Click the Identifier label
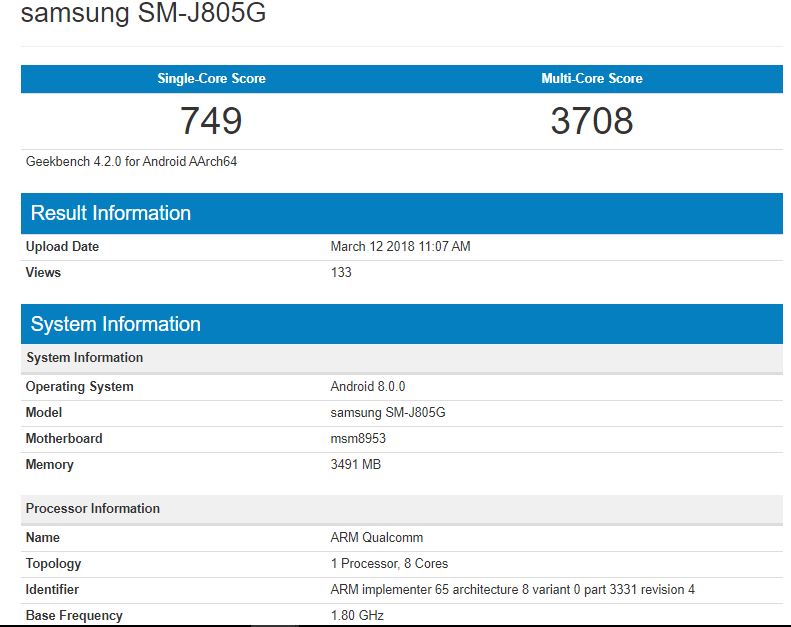The image size is (791, 627). (52, 590)
